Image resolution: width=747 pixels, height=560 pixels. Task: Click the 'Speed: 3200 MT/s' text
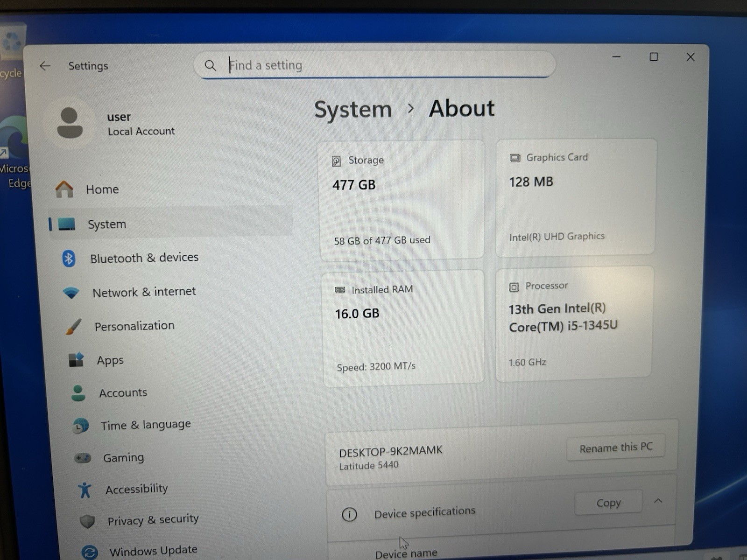click(x=376, y=367)
